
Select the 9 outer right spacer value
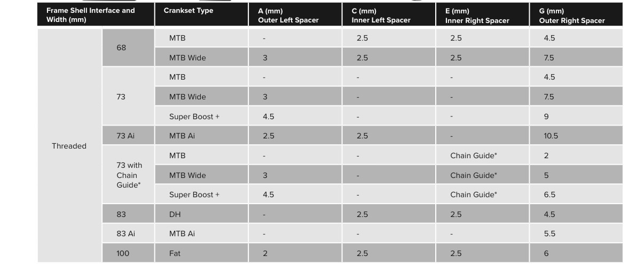click(546, 117)
